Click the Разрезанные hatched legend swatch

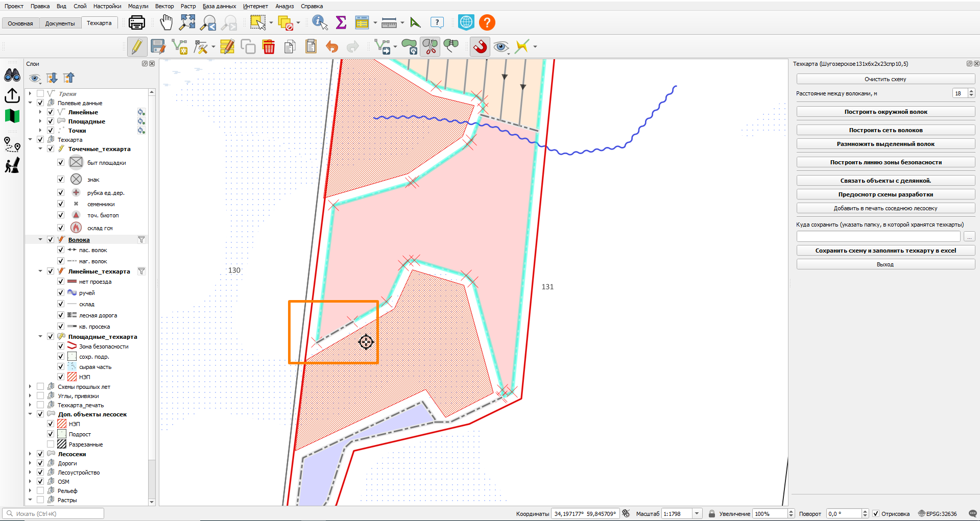62,444
